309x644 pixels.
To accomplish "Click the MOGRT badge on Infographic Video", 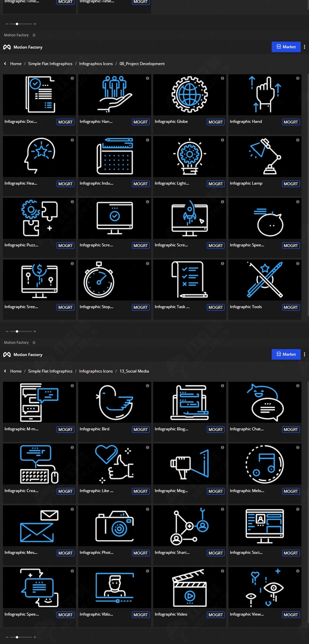I will 216,615.
